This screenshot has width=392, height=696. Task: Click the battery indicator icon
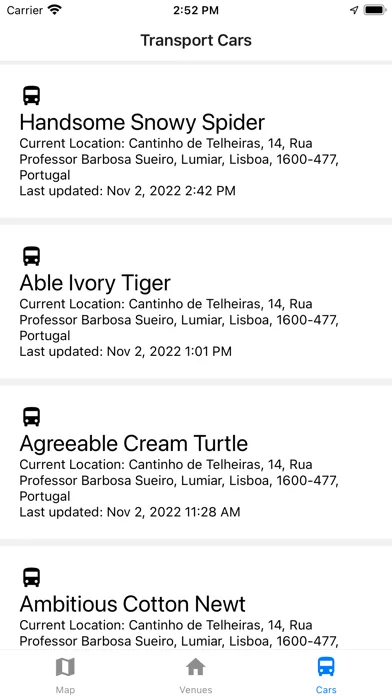pyautogui.click(x=375, y=10)
